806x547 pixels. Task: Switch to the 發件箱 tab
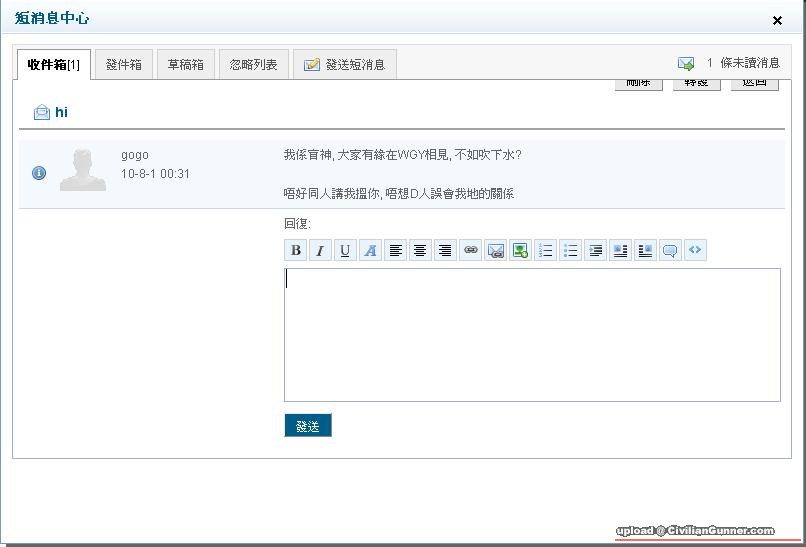pyautogui.click(x=124, y=65)
